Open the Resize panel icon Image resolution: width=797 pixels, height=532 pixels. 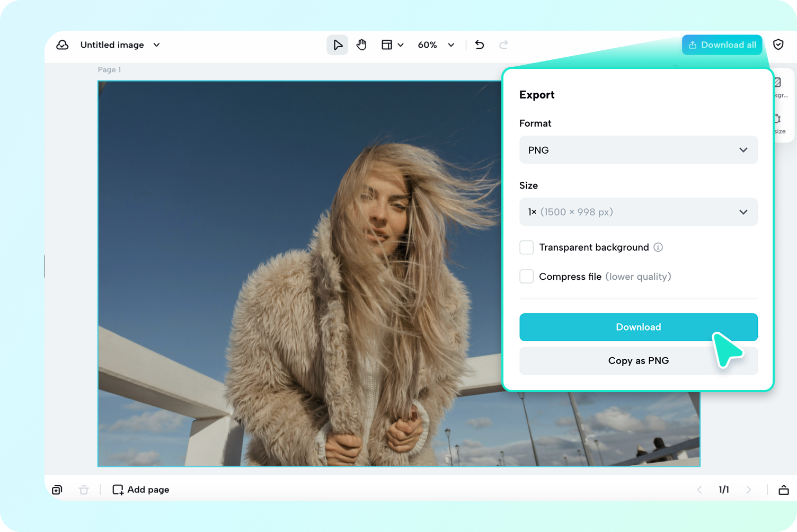tap(778, 123)
